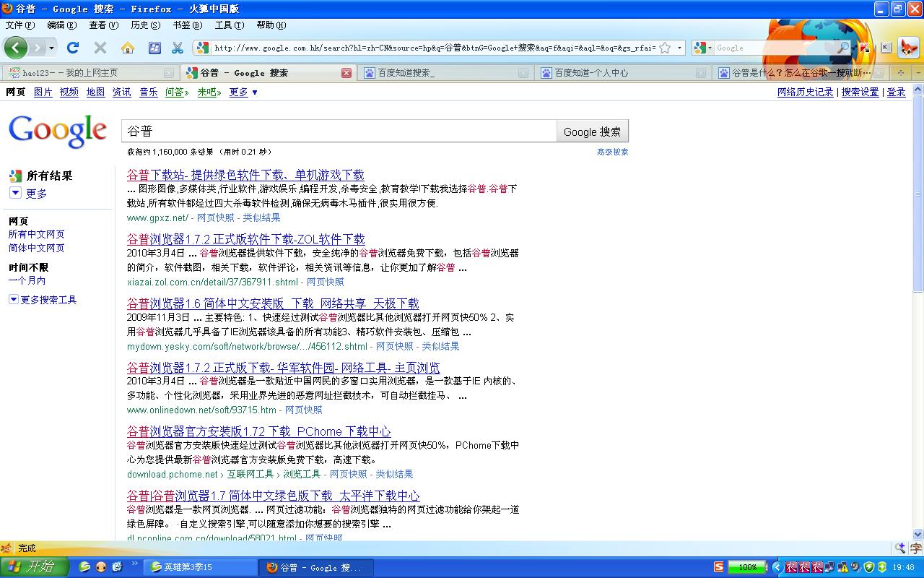Filter by 简体中文网页
The height and width of the screenshot is (578, 924).
click(36, 248)
